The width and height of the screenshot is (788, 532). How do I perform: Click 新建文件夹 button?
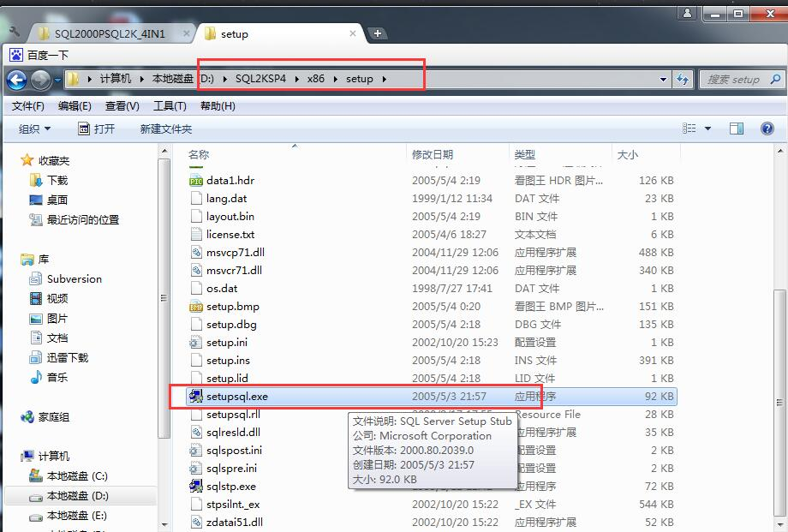pyautogui.click(x=166, y=129)
